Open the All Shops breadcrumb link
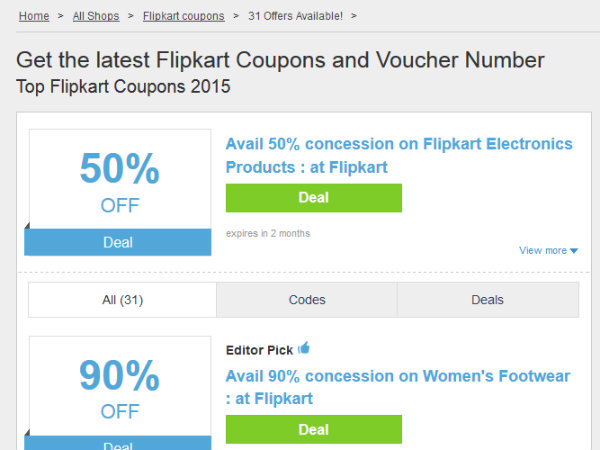This screenshot has width=600, height=450. (96, 16)
